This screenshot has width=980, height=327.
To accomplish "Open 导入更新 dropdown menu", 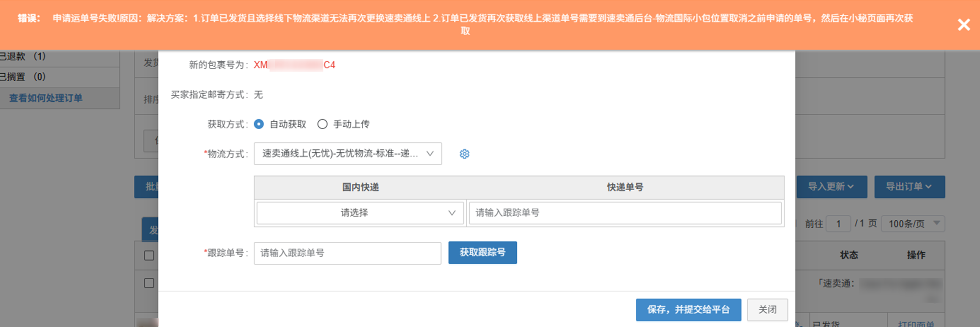I will [x=832, y=187].
